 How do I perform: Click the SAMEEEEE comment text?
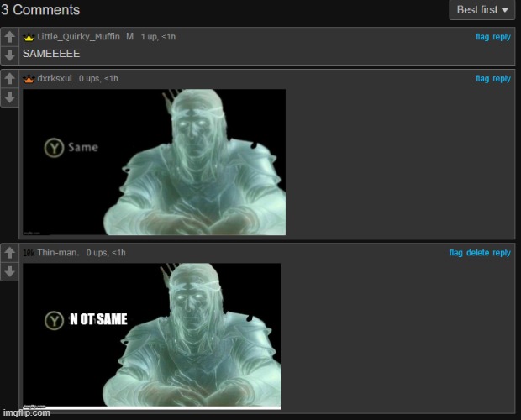(51, 54)
